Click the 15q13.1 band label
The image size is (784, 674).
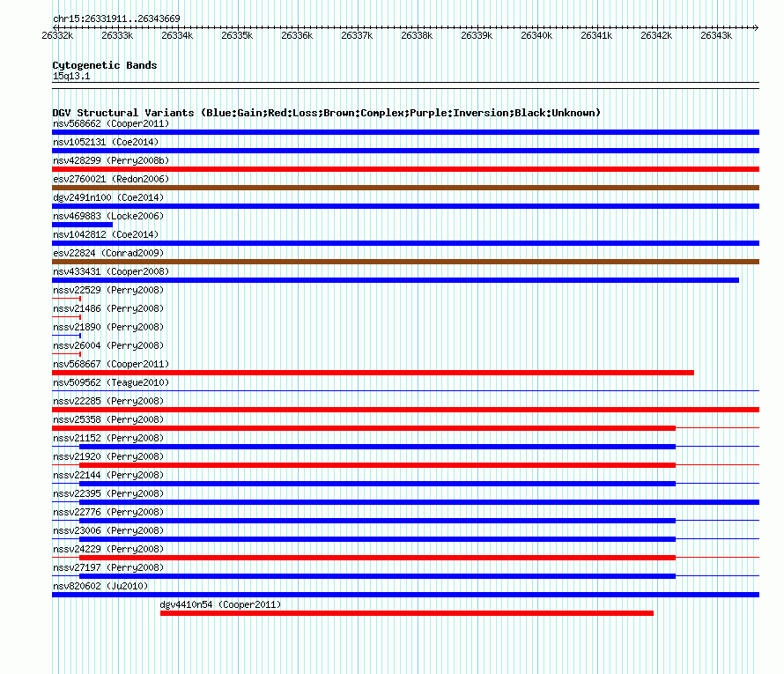pos(71,76)
